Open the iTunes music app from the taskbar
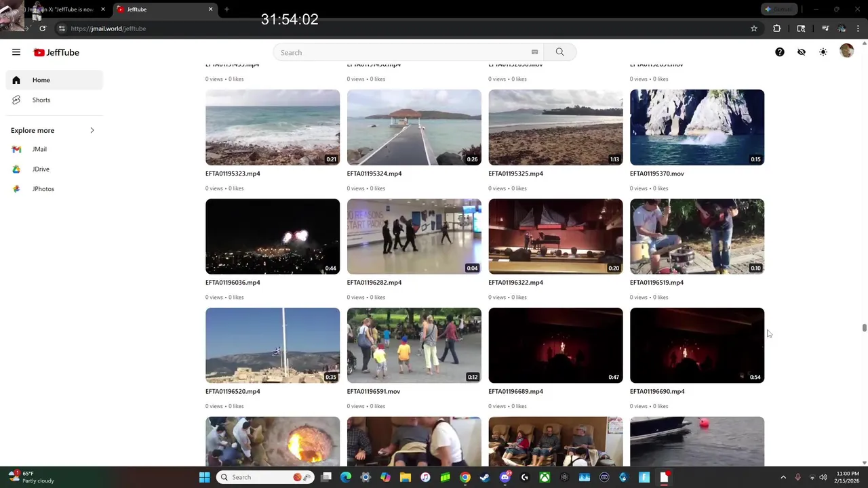This screenshot has height=488, width=868. pyautogui.click(x=425, y=477)
